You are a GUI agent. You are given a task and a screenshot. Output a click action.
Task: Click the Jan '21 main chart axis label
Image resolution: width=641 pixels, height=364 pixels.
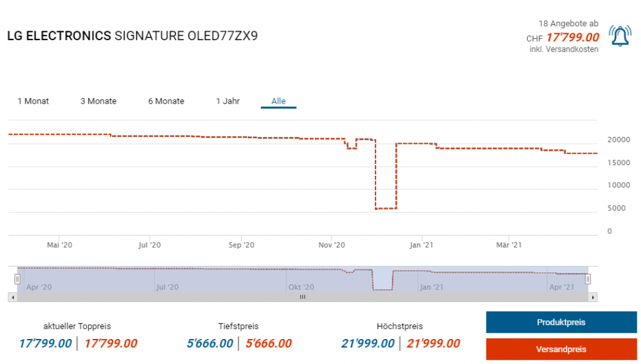pos(421,245)
